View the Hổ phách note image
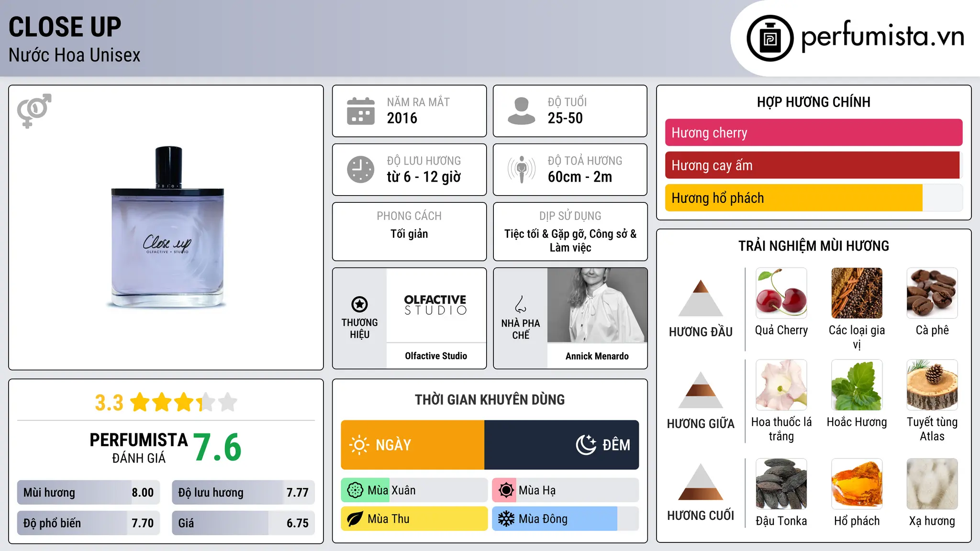 (x=857, y=484)
